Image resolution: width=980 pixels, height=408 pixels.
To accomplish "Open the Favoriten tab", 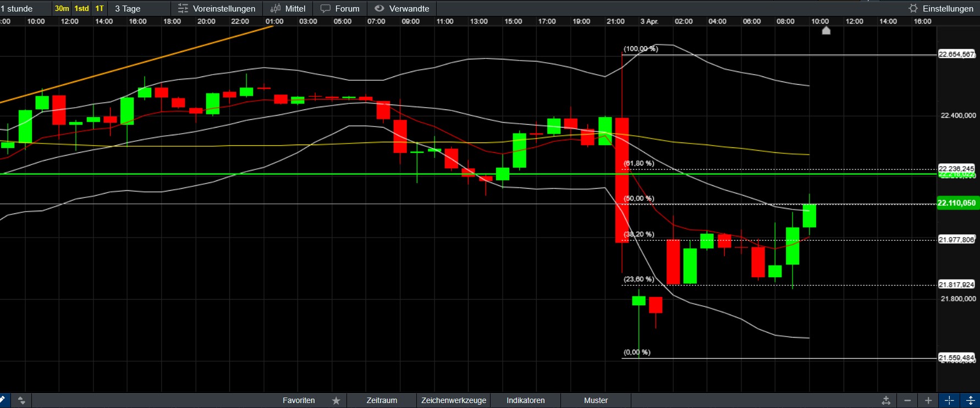I will coord(299,400).
